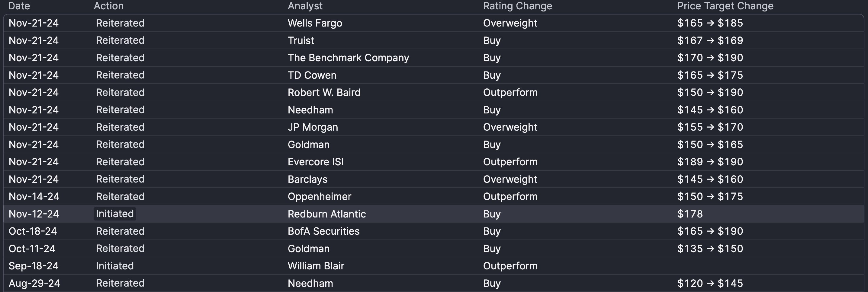
Task: Click the $178 Redburn Atlantic price target
Action: (x=690, y=214)
